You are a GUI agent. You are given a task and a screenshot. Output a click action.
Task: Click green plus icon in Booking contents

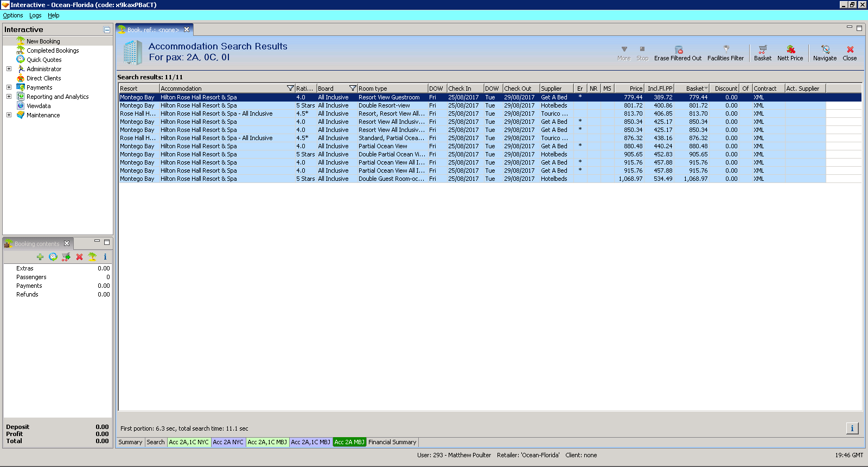coord(40,257)
